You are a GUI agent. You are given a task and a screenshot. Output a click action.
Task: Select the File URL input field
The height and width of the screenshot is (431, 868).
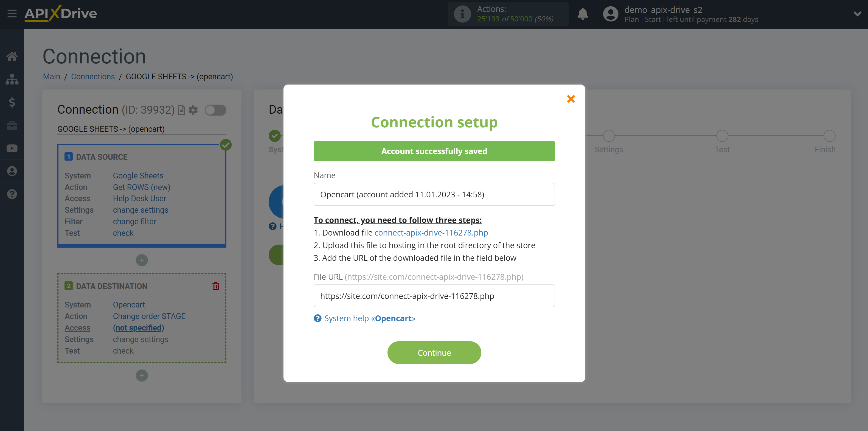point(434,295)
